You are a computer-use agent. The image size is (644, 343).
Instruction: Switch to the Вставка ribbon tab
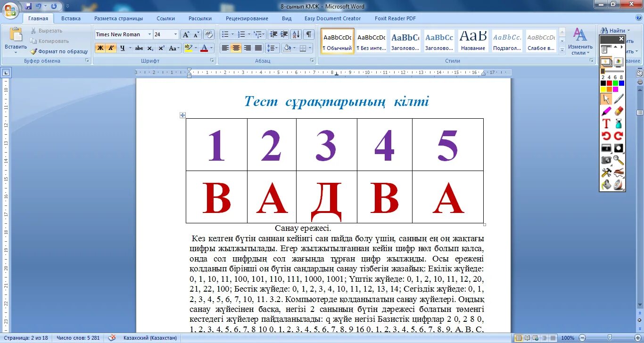pos(71,18)
